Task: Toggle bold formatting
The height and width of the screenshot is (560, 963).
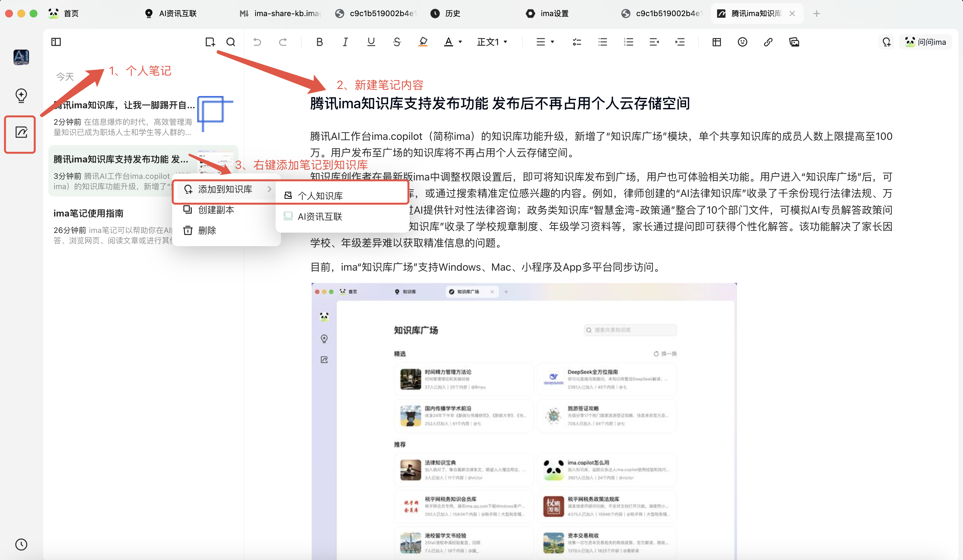Action: click(x=319, y=42)
